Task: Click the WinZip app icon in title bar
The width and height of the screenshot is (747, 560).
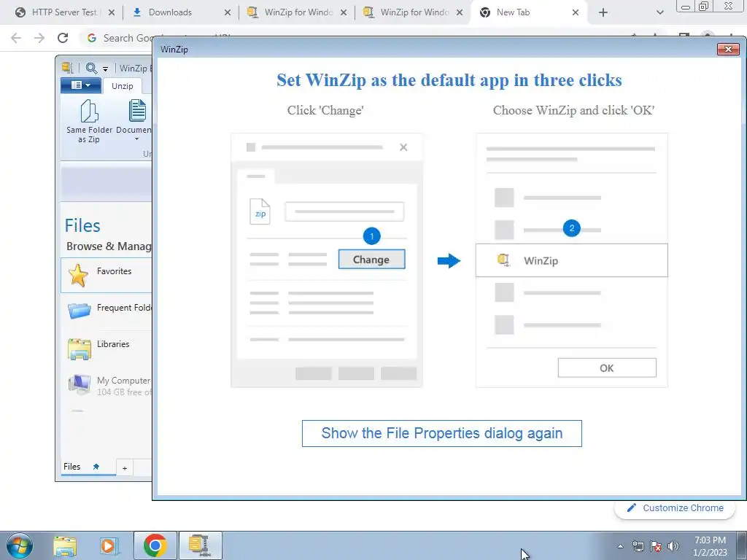Action: [68, 68]
